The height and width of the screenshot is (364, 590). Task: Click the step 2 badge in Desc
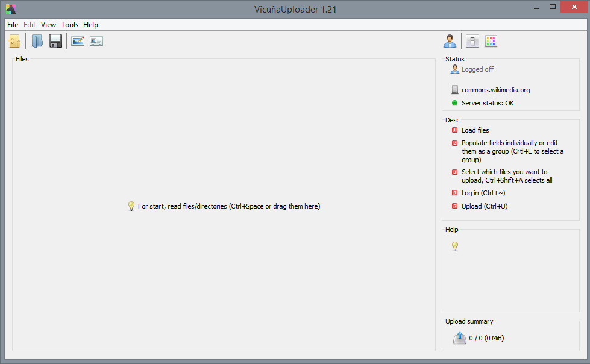click(454, 143)
